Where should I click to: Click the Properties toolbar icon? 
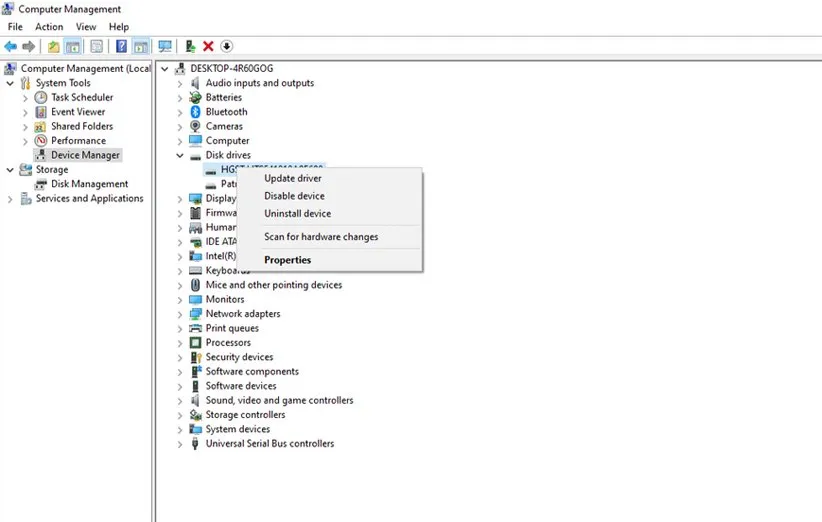coord(97,46)
